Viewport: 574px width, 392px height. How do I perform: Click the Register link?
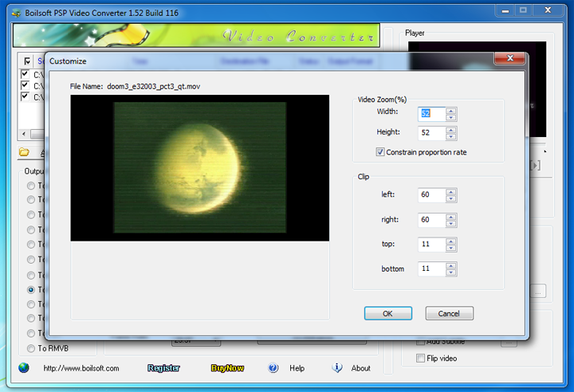click(x=163, y=368)
